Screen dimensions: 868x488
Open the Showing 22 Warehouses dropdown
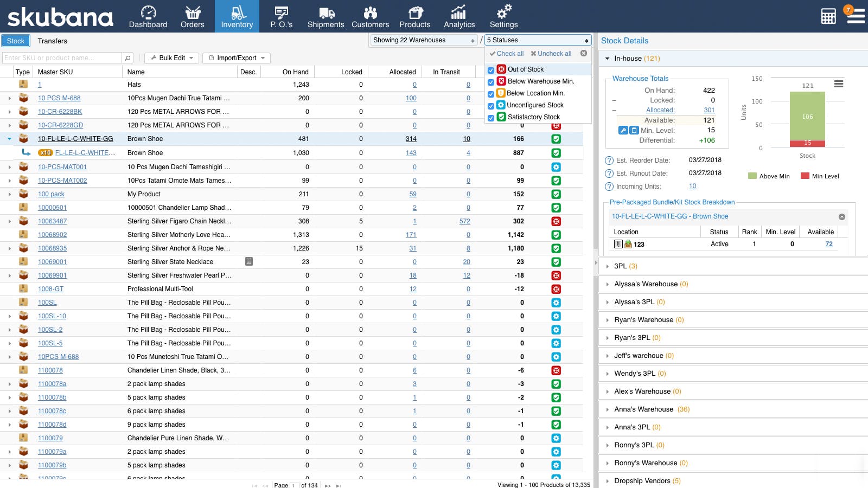424,40
